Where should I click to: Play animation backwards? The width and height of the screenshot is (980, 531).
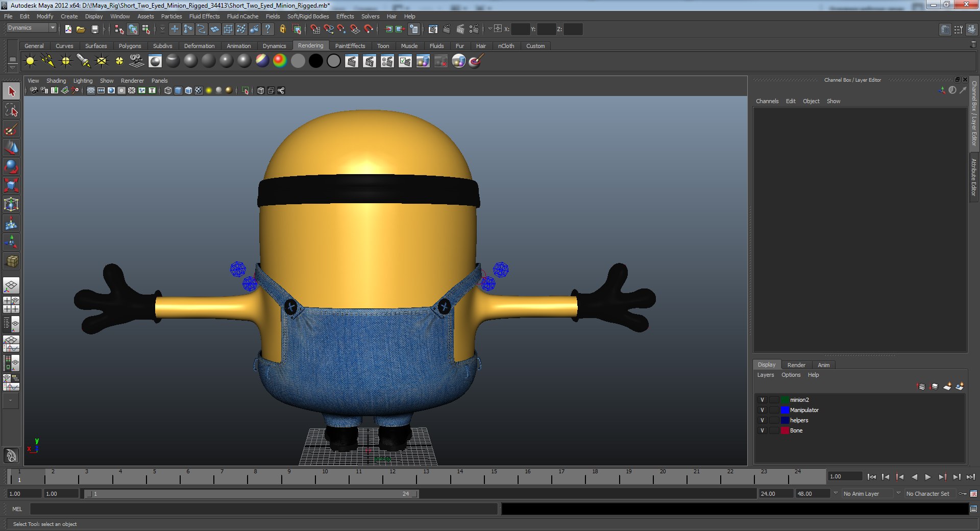pyautogui.click(x=914, y=477)
